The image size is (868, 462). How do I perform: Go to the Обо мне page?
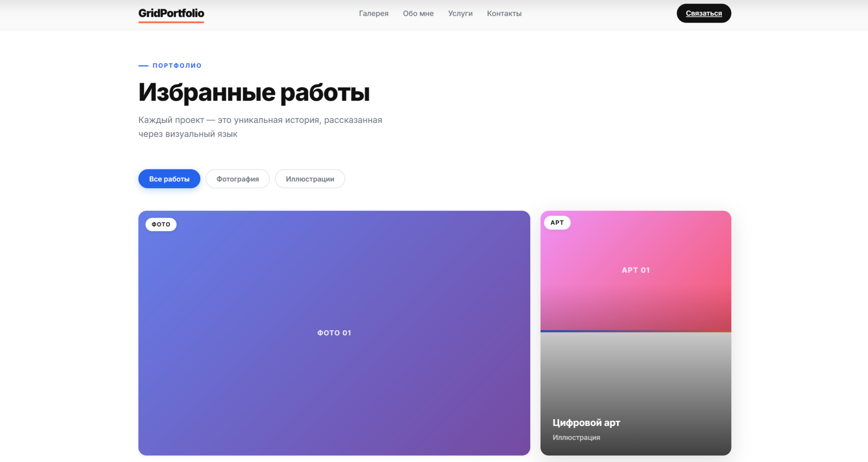(x=418, y=14)
